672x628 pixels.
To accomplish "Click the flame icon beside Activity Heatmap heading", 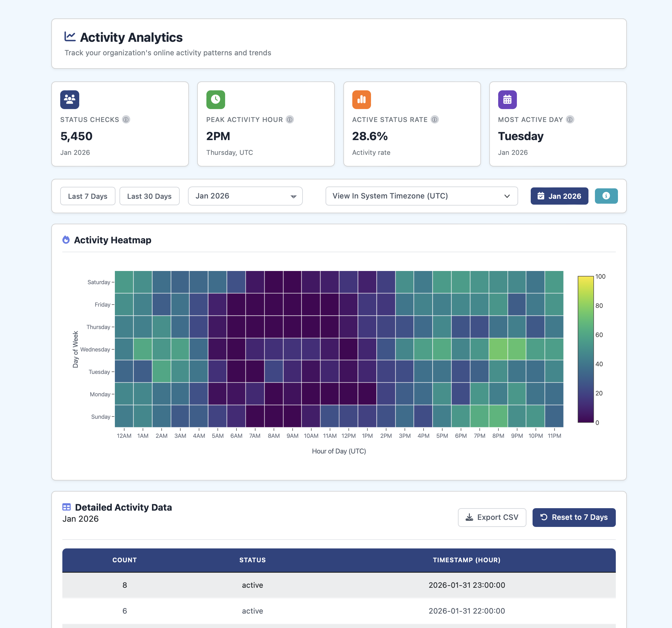I will [x=66, y=240].
